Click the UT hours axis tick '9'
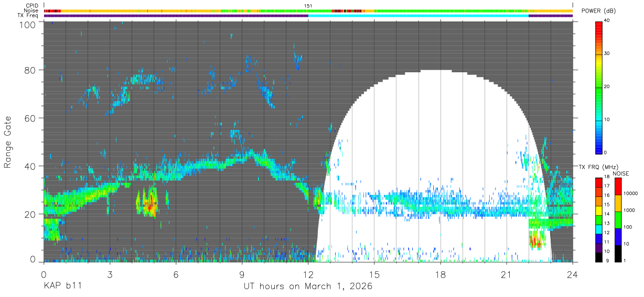644x297 pixels. 242,274
